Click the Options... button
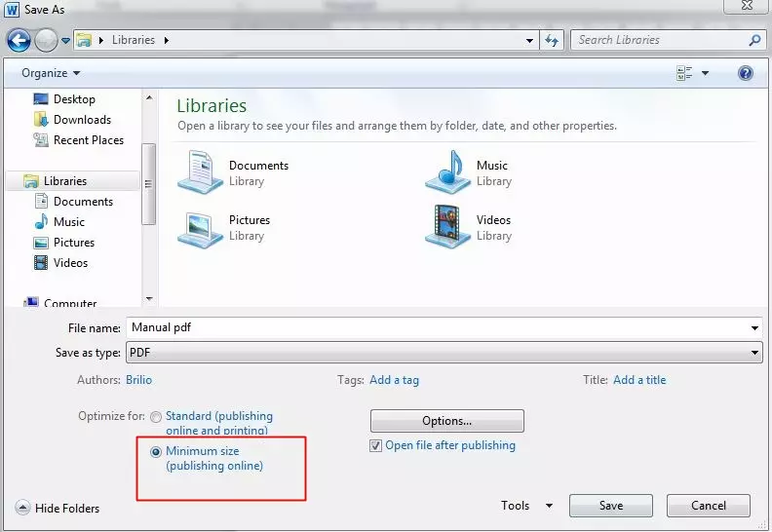This screenshot has height=532, width=772. pyautogui.click(x=446, y=421)
